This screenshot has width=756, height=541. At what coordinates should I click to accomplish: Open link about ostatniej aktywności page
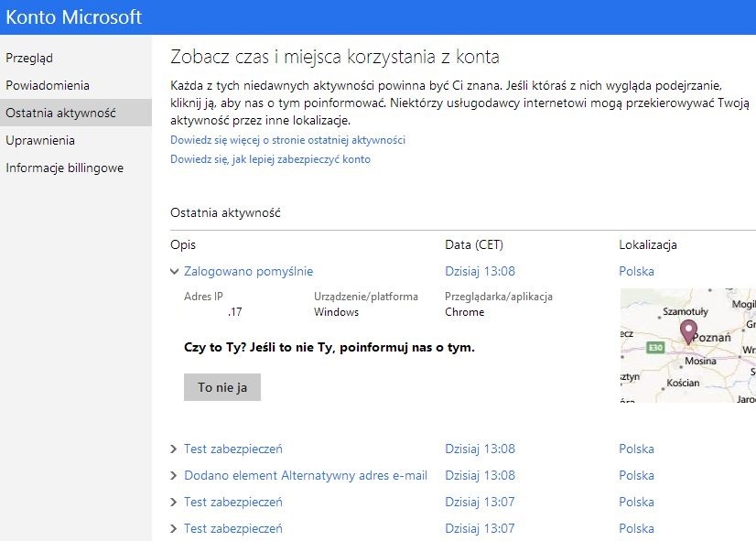pyautogui.click(x=287, y=140)
